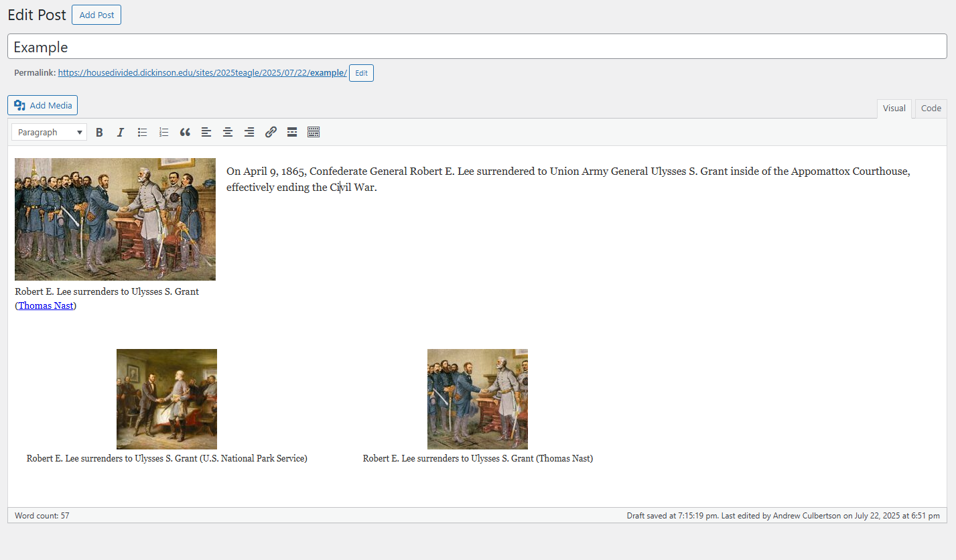Open the post permalink URL
956x560 pixels.
point(202,72)
